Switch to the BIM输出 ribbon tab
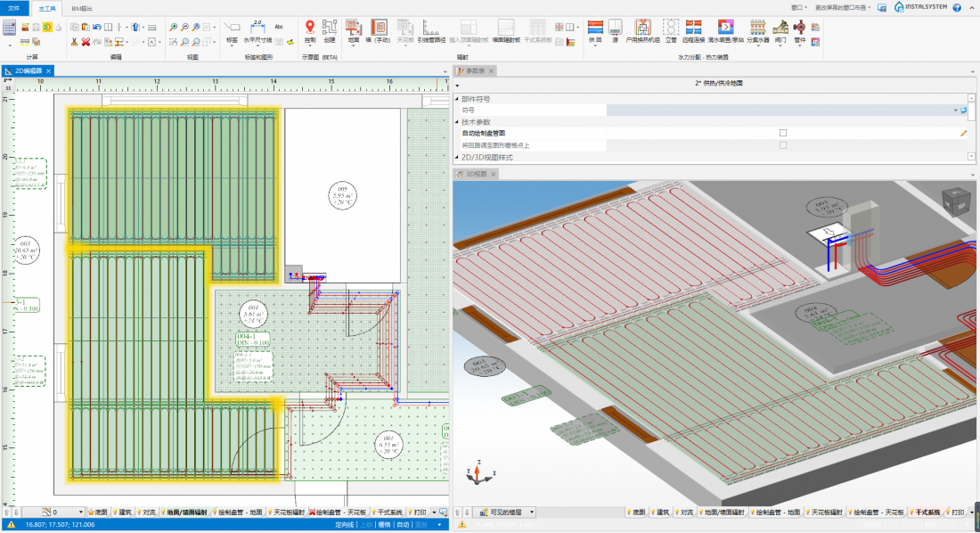This screenshot has width=980, height=533. pyautogui.click(x=80, y=7)
